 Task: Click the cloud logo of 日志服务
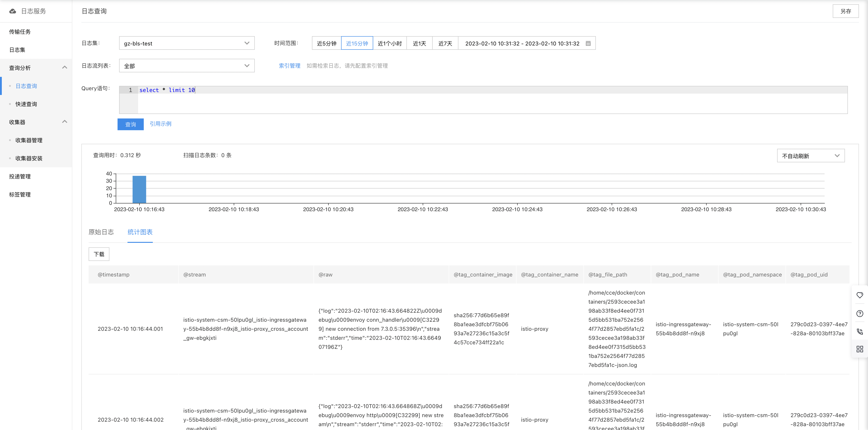tap(12, 11)
